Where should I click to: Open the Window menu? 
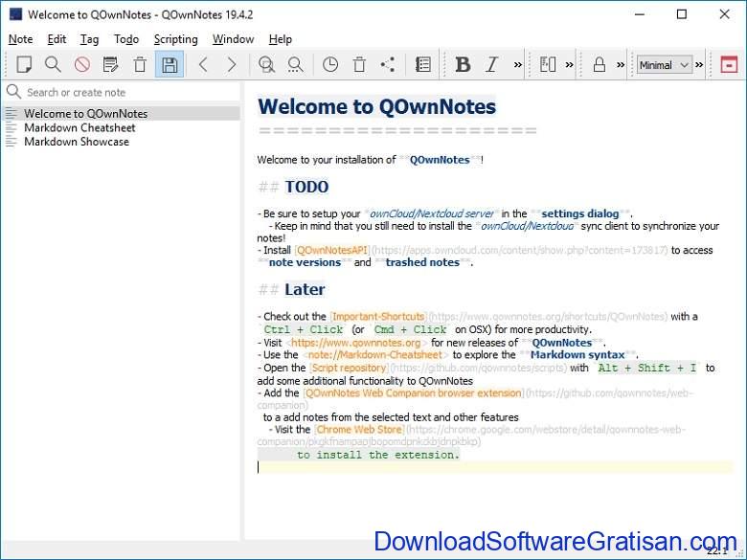tap(233, 39)
